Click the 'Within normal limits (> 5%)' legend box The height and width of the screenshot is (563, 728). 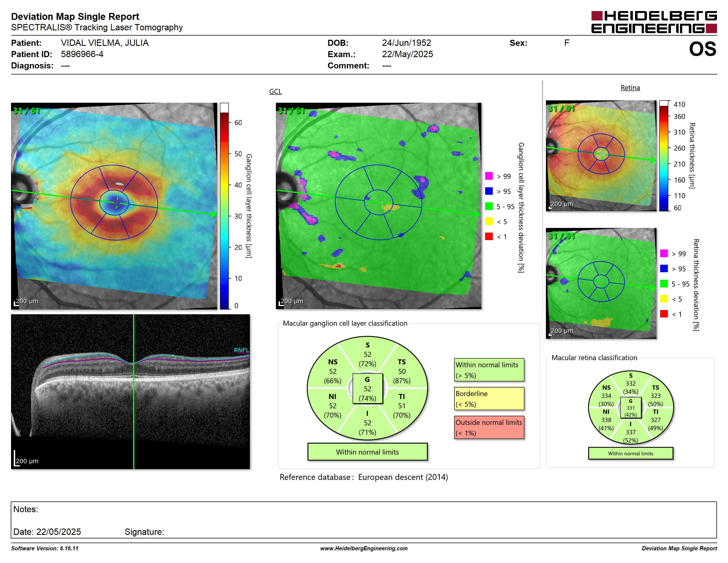coord(489,370)
